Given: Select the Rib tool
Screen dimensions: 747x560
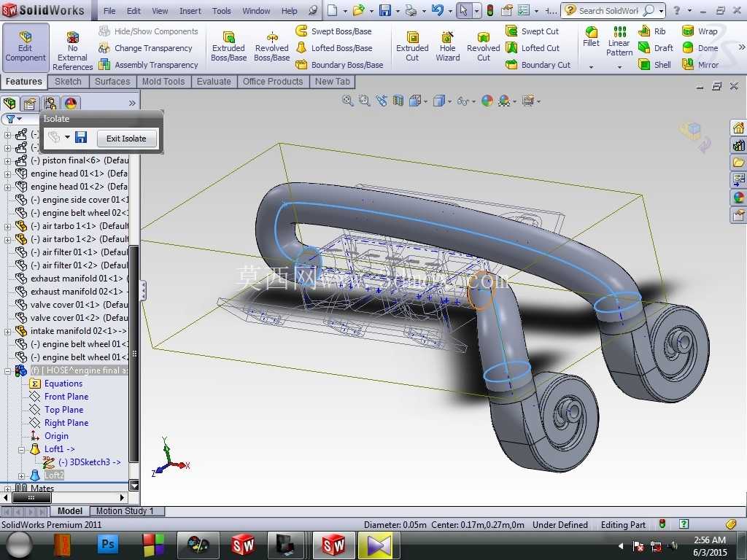Looking at the screenshot, I should (651, 31).
